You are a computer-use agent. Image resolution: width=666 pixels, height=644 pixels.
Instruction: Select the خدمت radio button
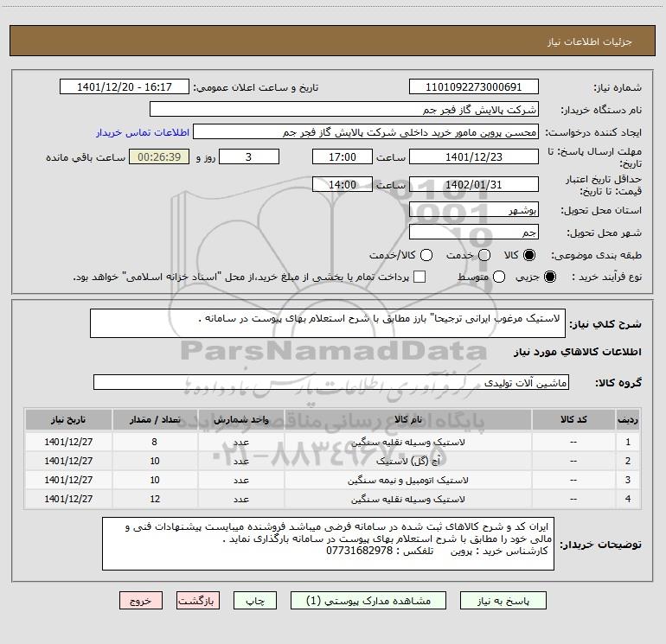484,255
